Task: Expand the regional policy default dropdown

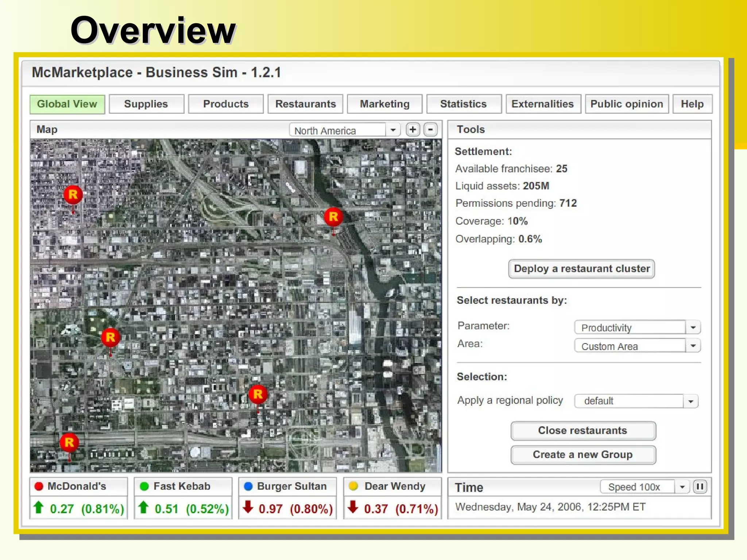Action: (x=690, y=401)
